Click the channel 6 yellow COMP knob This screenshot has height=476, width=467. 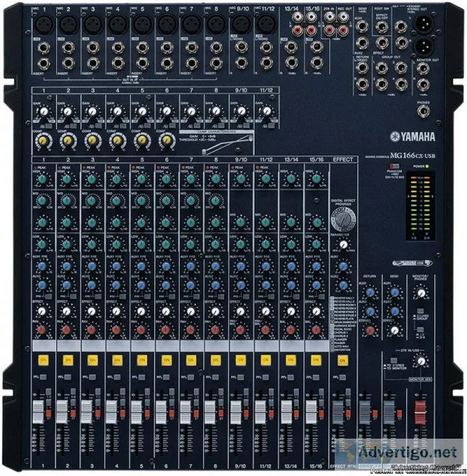(x=167, y=140)
